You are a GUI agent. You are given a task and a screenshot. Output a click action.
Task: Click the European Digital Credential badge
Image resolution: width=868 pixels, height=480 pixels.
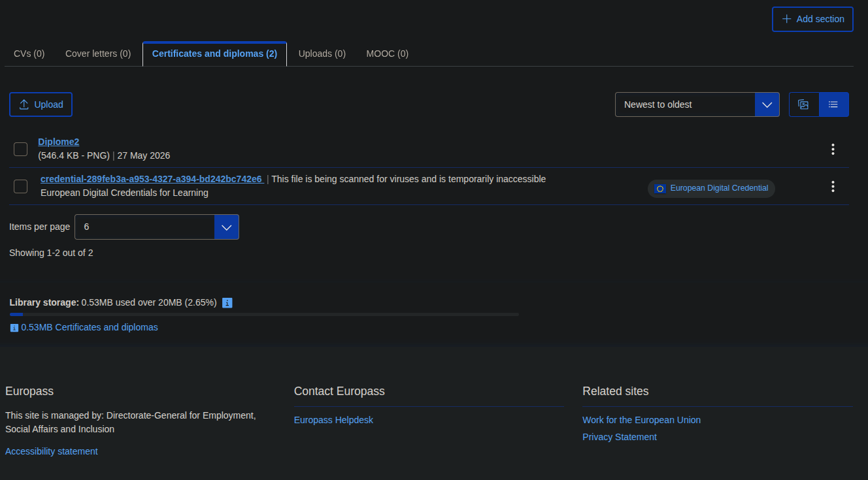(711, 188)
